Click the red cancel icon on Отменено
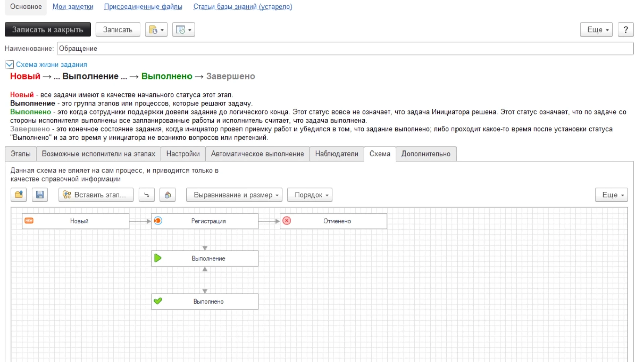Screen dimensions: 644x362 287,221
